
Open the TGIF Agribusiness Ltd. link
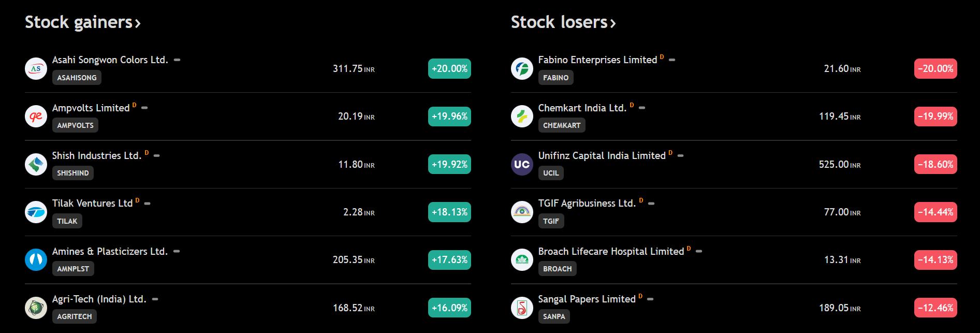pyautogui.click(x=587, y=204)
